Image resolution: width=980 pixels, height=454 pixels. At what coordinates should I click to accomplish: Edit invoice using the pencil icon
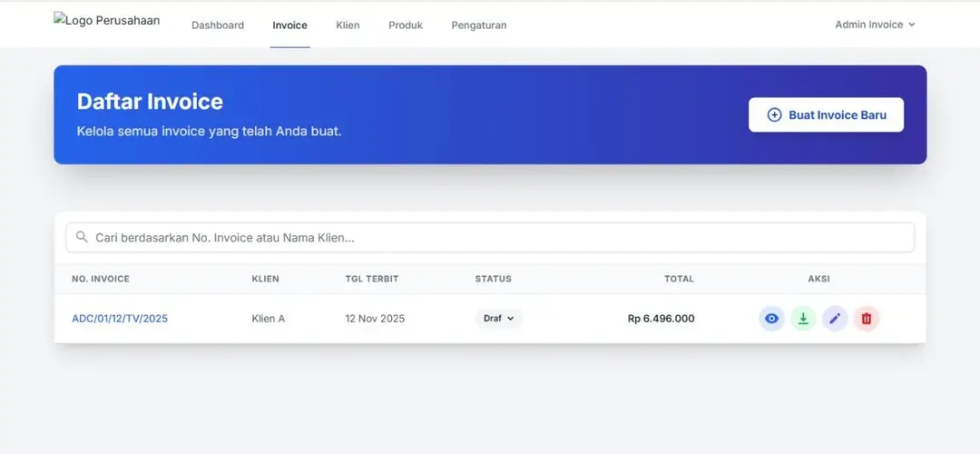[x=835, y=319]
